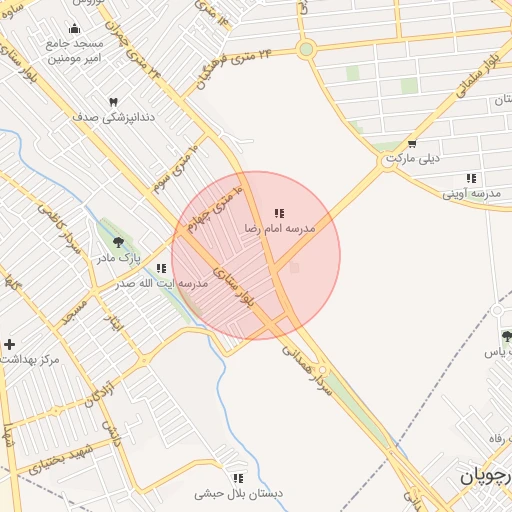The image size is (512, 512).
Task: Select the medical cross icon for مرکز بهداشت
Action: coord(9,344)
